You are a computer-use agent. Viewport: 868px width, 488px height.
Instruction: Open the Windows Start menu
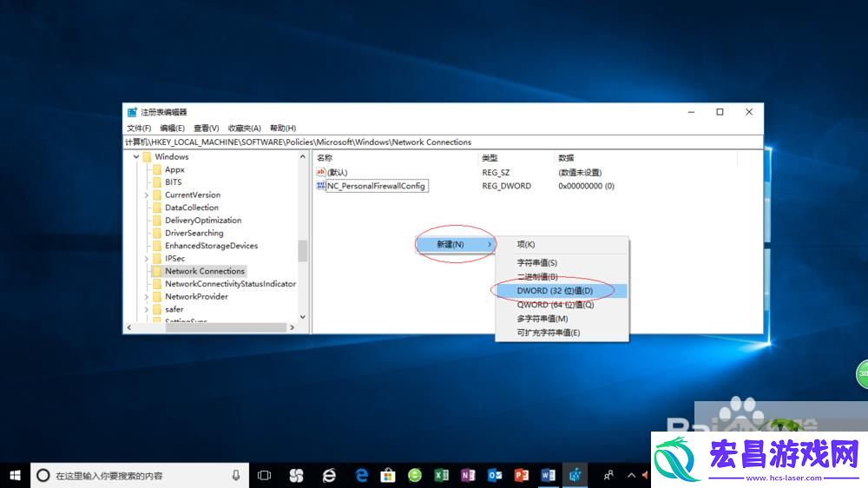click(x=15, y=475)
